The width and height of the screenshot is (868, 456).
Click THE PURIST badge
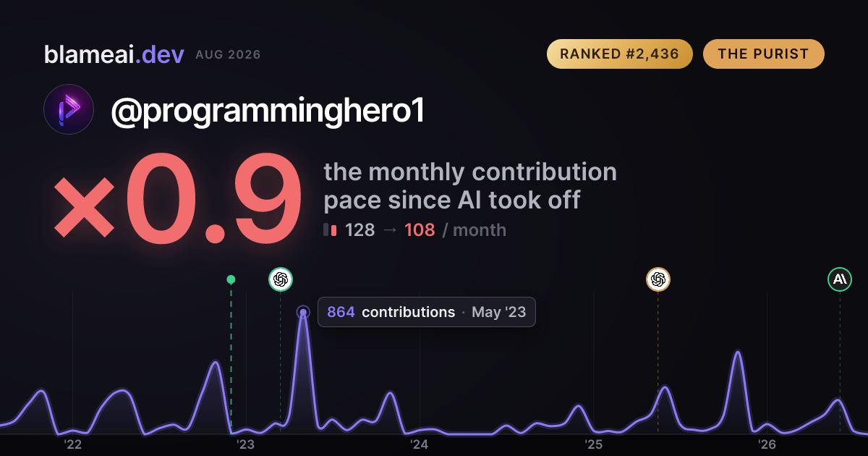coord(763,54)
